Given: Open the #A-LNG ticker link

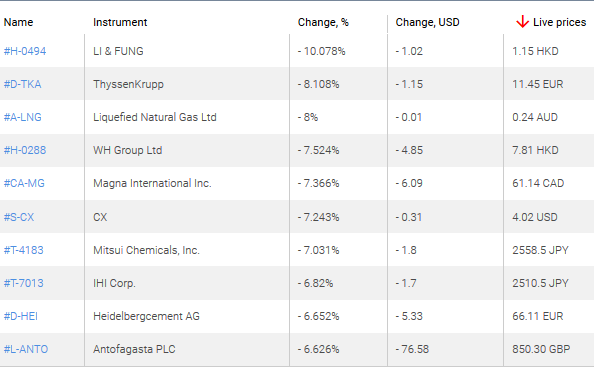Looking at the screenshot, I should [22, 117].
